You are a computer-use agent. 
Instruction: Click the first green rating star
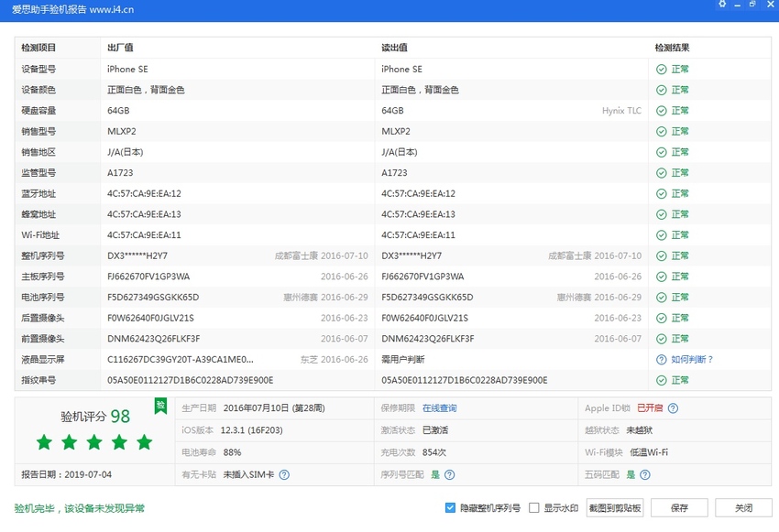pos(44,441)
